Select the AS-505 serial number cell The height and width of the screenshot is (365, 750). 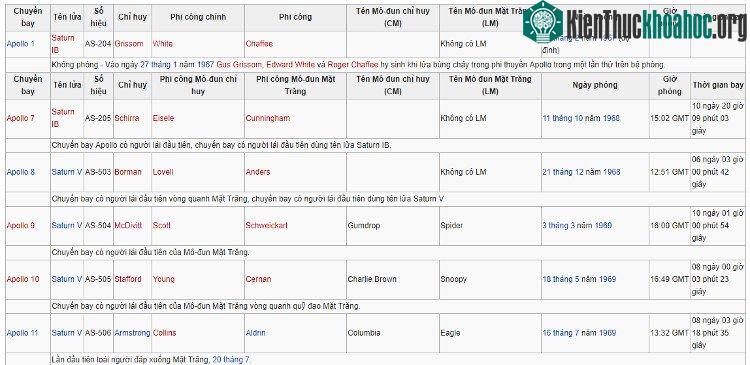tap(98, 279)
